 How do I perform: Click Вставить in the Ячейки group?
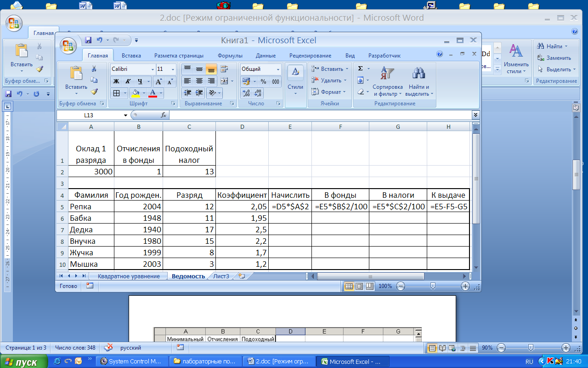(329, 69)
